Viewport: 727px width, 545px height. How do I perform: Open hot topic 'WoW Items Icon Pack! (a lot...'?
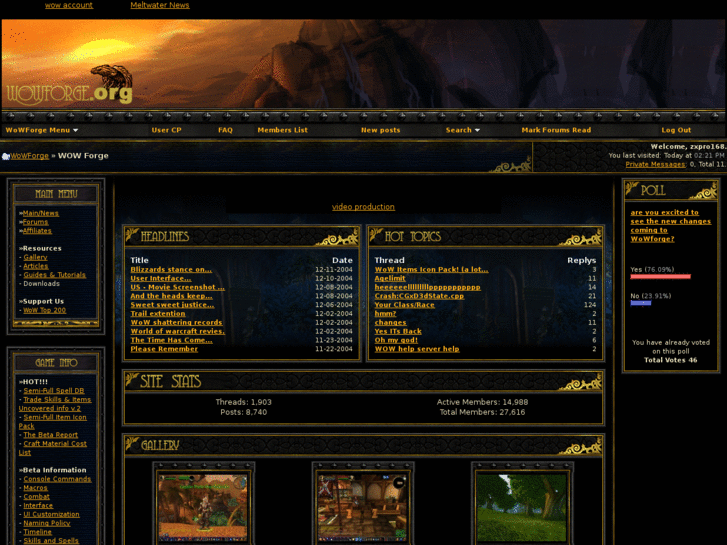432,269
